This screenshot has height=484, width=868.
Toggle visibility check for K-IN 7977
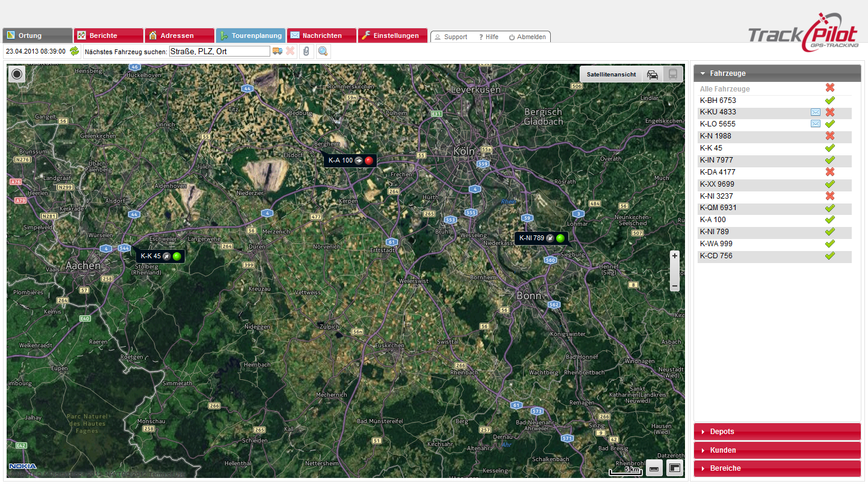[x=830, y=160]
